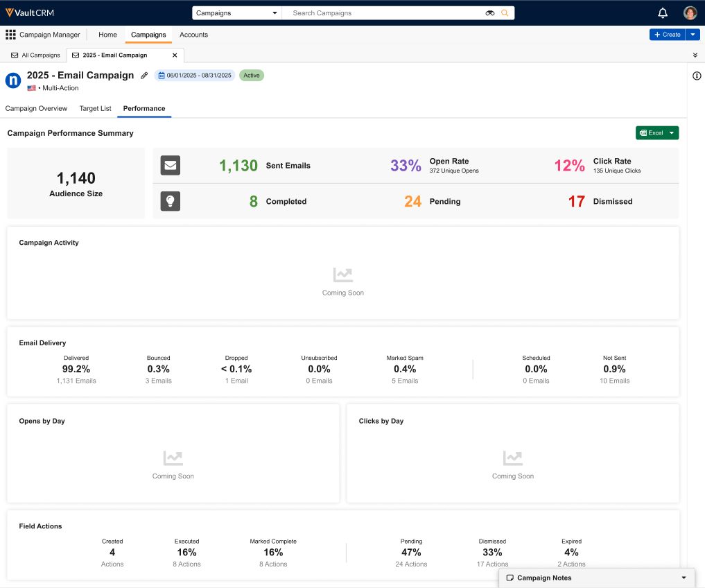Screen dimensions: 705x588
Task: Switch to the Target List tab
Action: click(x=95, y=109)
